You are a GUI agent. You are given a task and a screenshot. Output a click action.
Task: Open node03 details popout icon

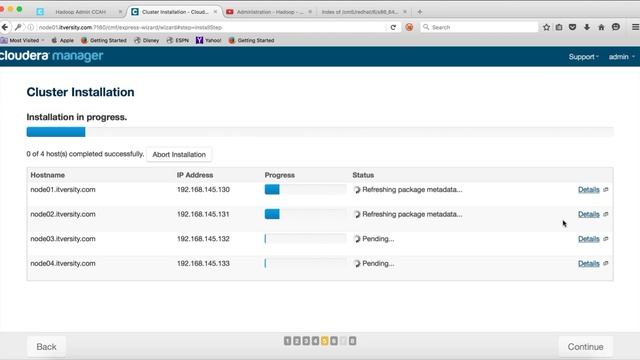[606, 239]
